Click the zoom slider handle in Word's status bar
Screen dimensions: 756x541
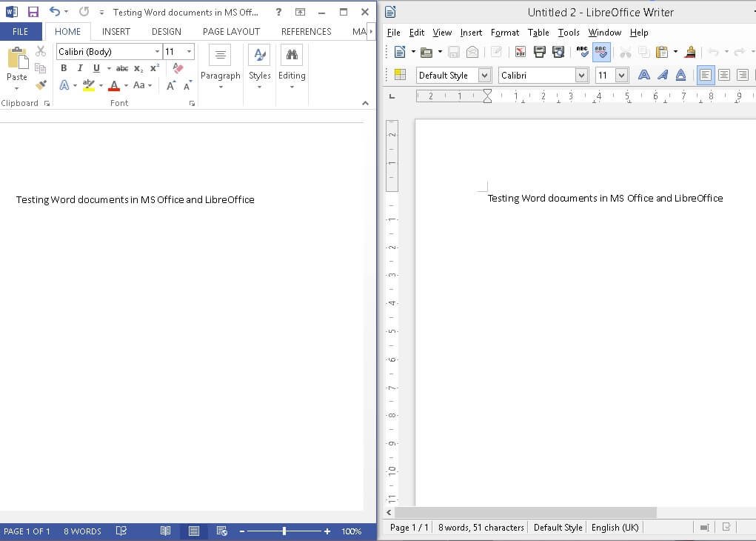tap(284, 531)
